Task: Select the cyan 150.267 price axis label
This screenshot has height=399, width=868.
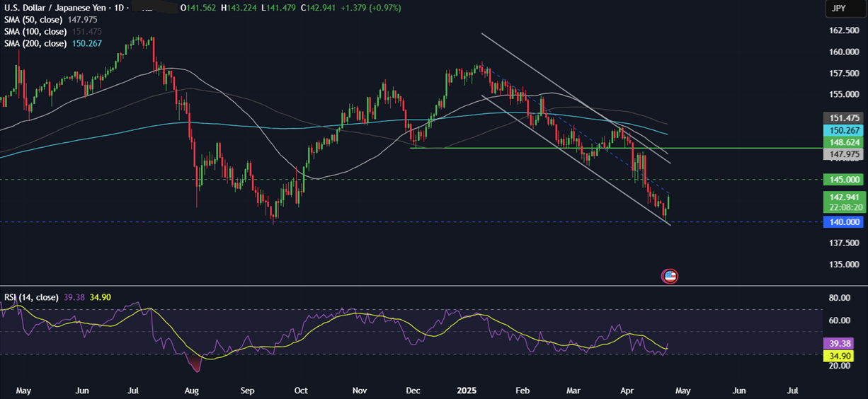Action: point(844,131)
